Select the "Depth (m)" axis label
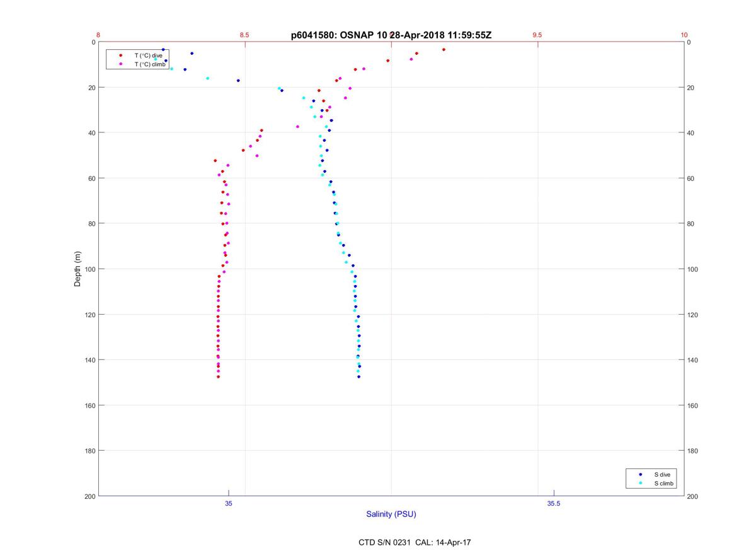This screenshot has width=756, height=558. point(77,269)
